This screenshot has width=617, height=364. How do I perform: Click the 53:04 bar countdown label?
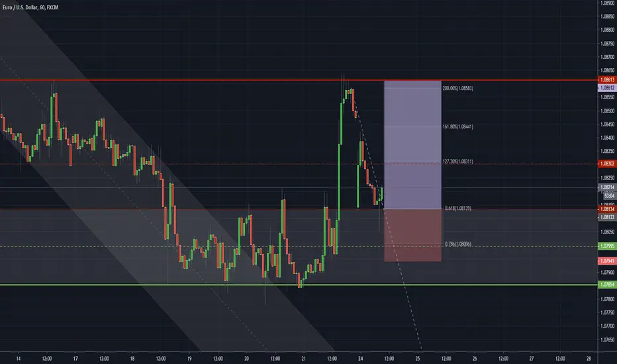(609, 196)
